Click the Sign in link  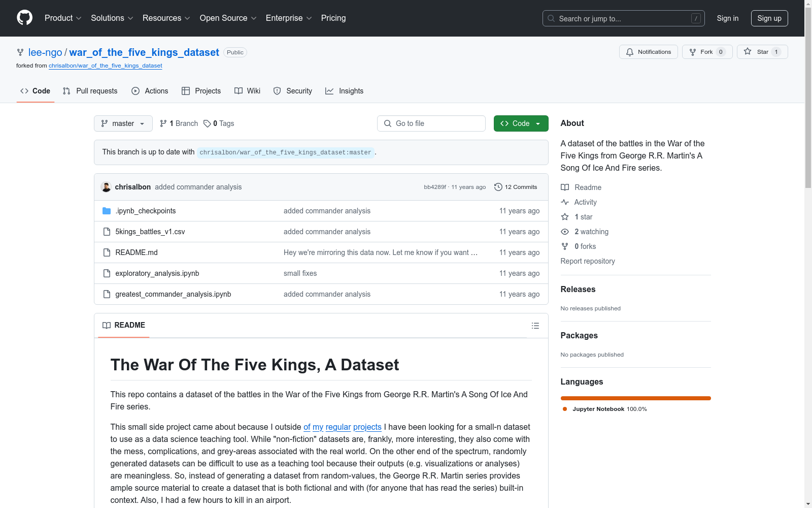[728, 18]
